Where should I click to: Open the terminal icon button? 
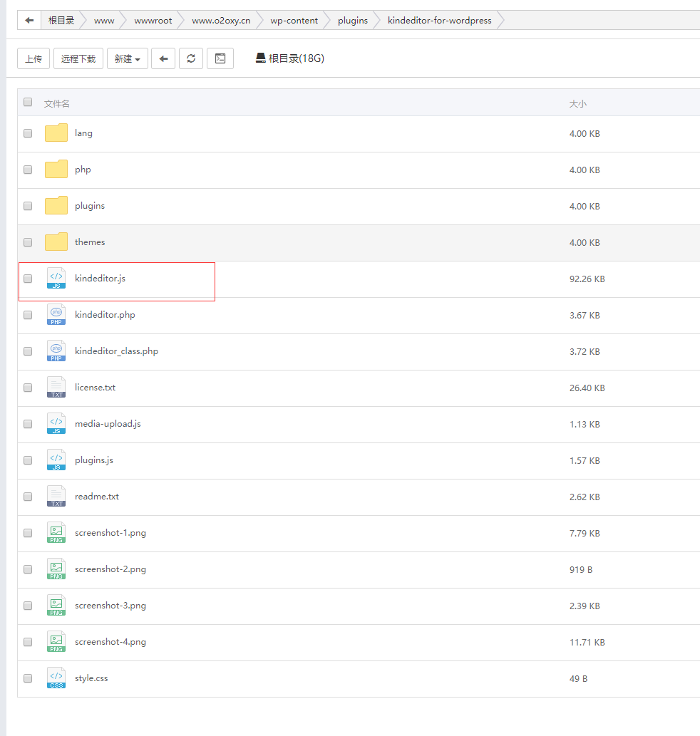pos(220,58)
